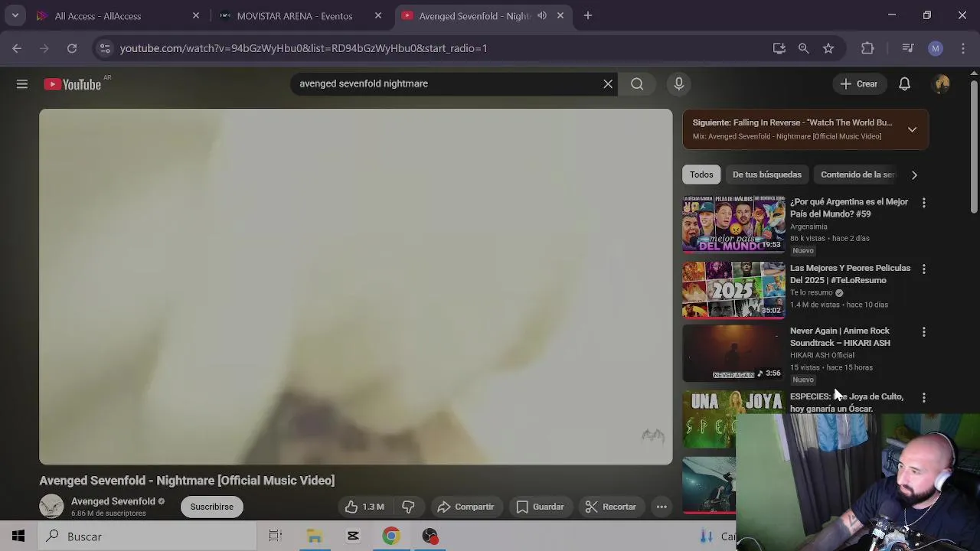Expand the Mix playlist panel chevron

click(x=912, y=129)
